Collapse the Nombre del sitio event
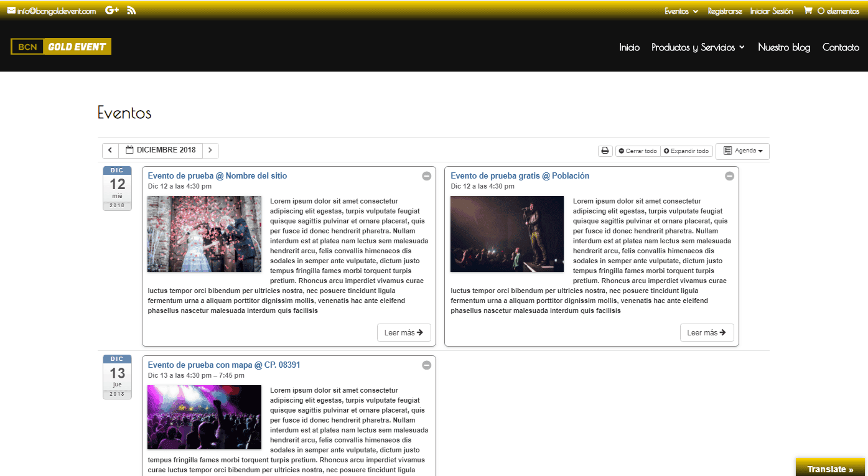The width and height of the screenshot is (868, 476). [x=426, y=176]
